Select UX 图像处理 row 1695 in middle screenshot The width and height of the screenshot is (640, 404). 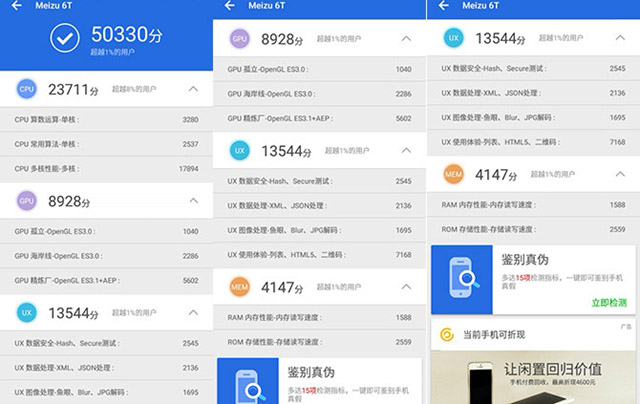point(320,230)
